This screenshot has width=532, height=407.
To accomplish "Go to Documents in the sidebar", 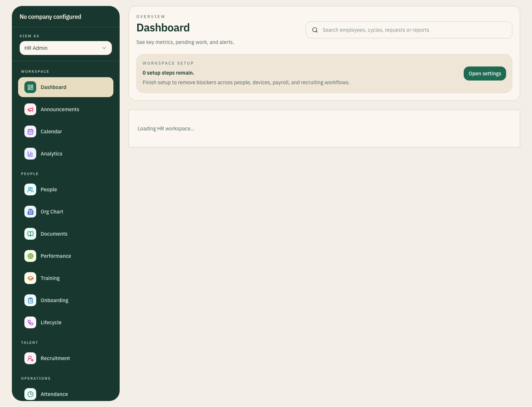I will (54, 234).
